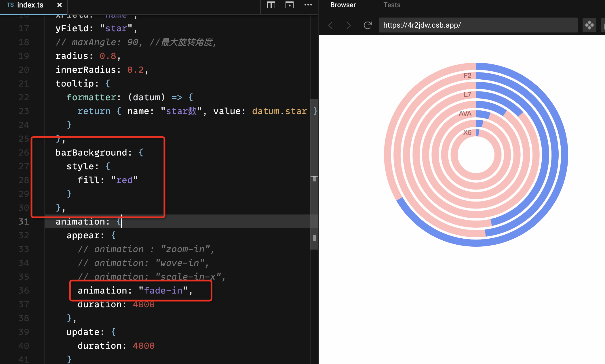Click the URL address bar
The image size is (605, 364).
478,25
